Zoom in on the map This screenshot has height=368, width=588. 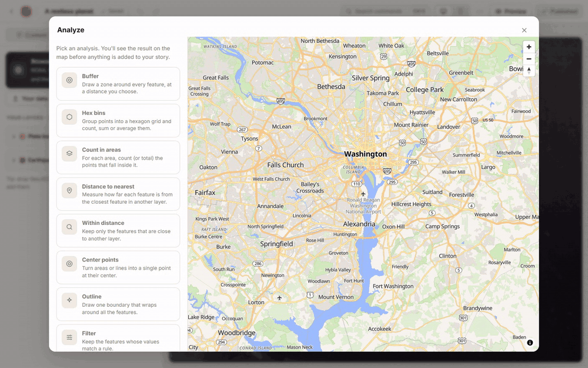pyautogui.click(x=529, y=47)
